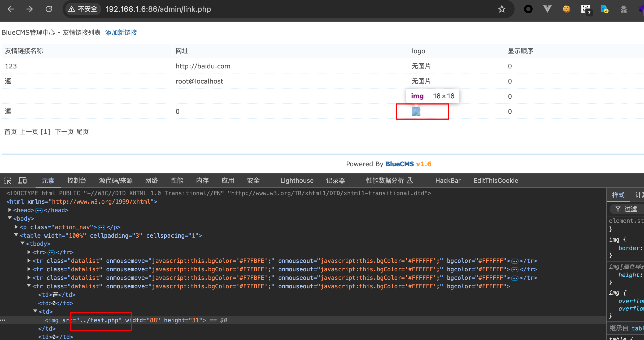This screenshot has width=644, height=340.
Task: Expand the first plain tr node
Action: coord(29,252)
